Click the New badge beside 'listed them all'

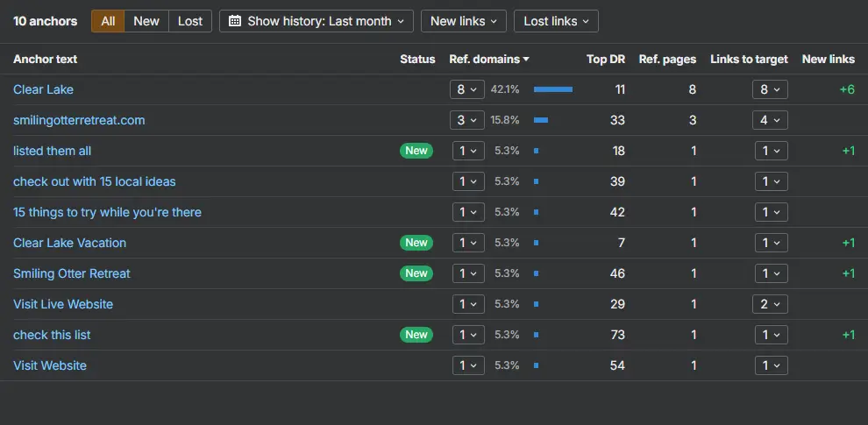[x=416, y=151]
